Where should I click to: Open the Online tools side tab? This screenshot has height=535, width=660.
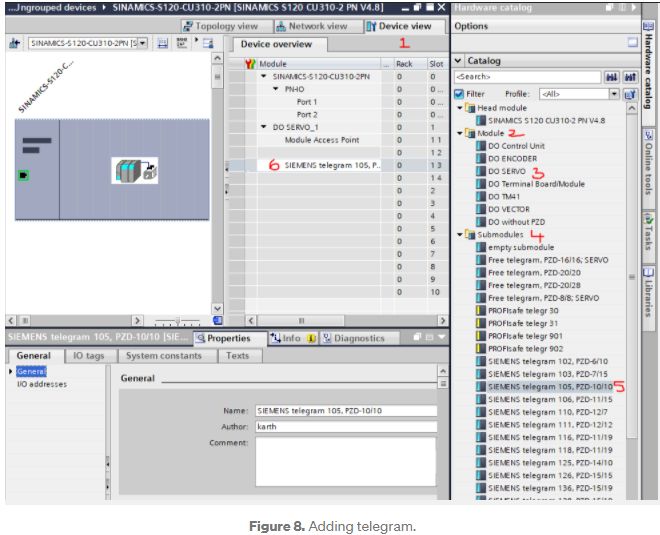click(x=649, y=163)
